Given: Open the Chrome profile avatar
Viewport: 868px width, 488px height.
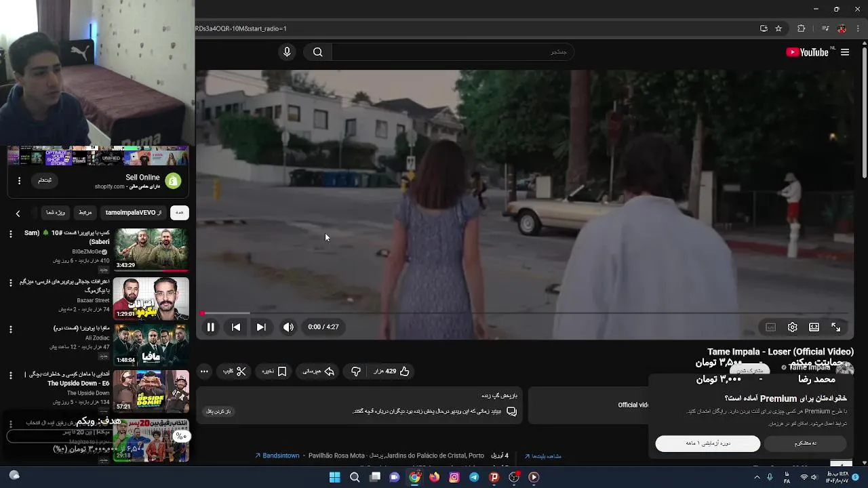Looking at the screenshot, I should click(x=842, y=28).
